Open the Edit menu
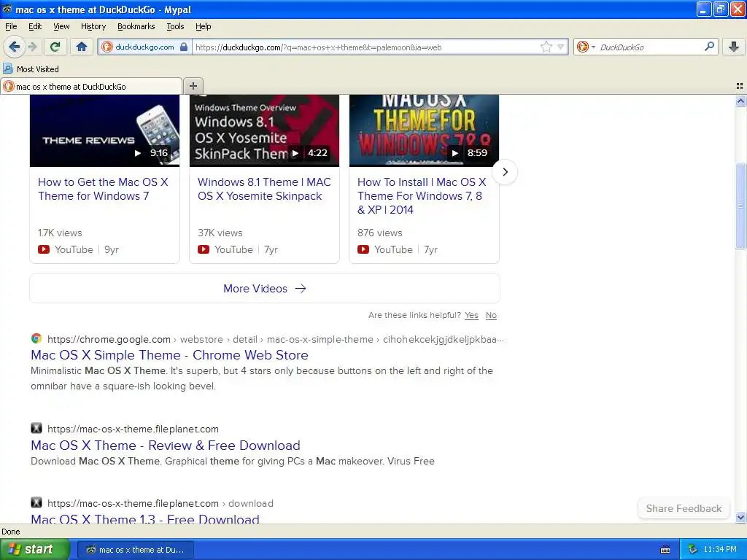 [35, 26]
